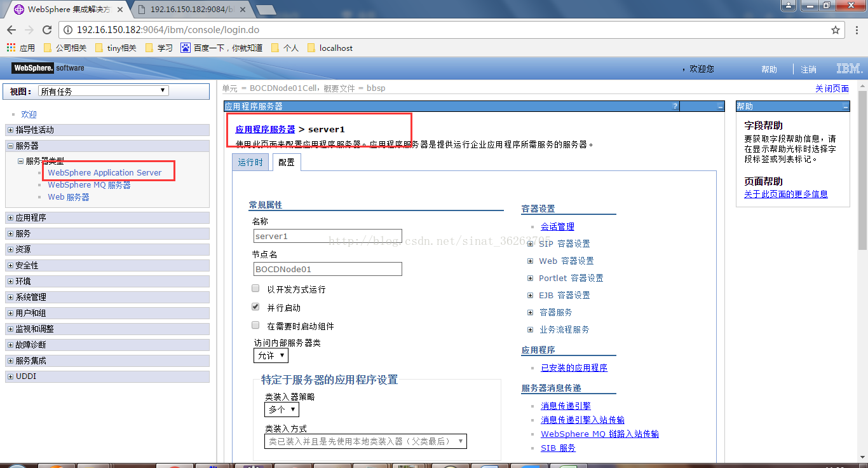Open WebSphere MQ 链路入站传输 link
The height and width of the screenshot is (468, 868).
pos(599,434)
